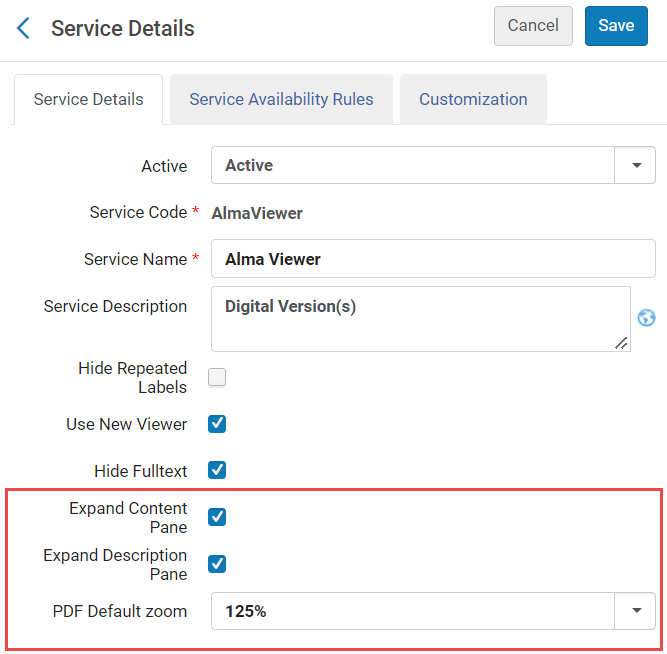Click into the Service Name field
Screen dimensions: 667x654
(x=433, y=259)
